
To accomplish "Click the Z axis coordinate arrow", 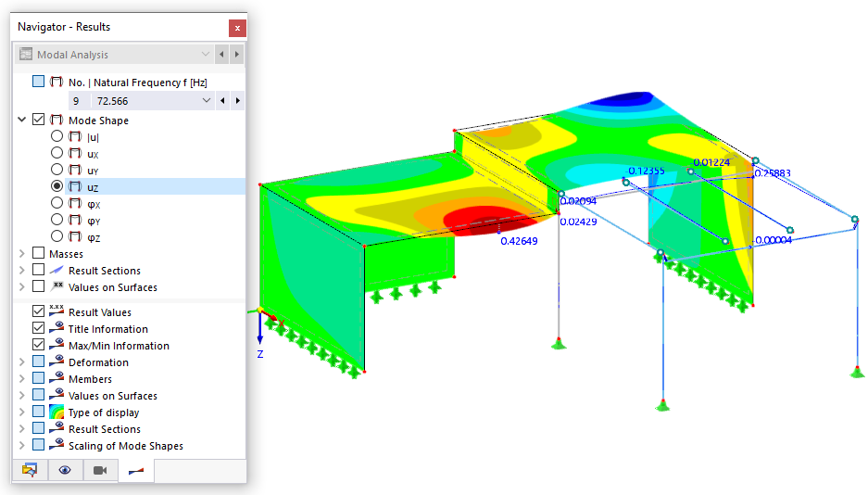I will pos(259,329).
